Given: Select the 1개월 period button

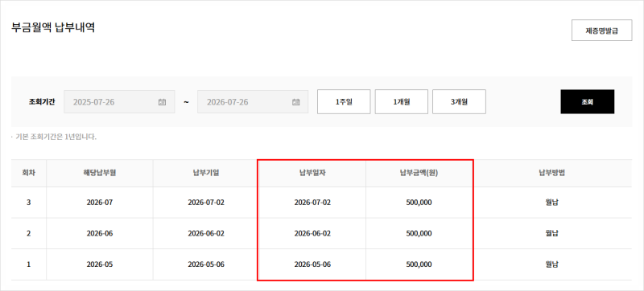Looking at the screenshot, I should (x=401, y=101).
